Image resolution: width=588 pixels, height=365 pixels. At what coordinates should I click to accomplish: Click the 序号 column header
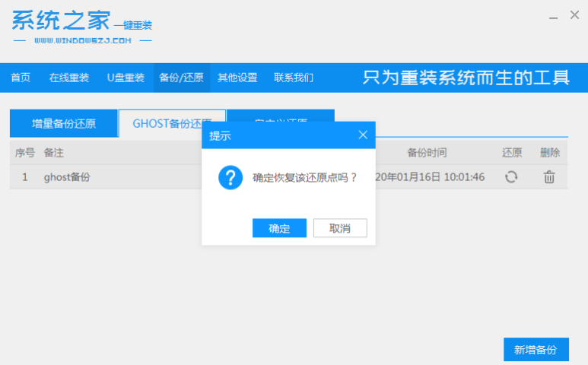(25, 153)
